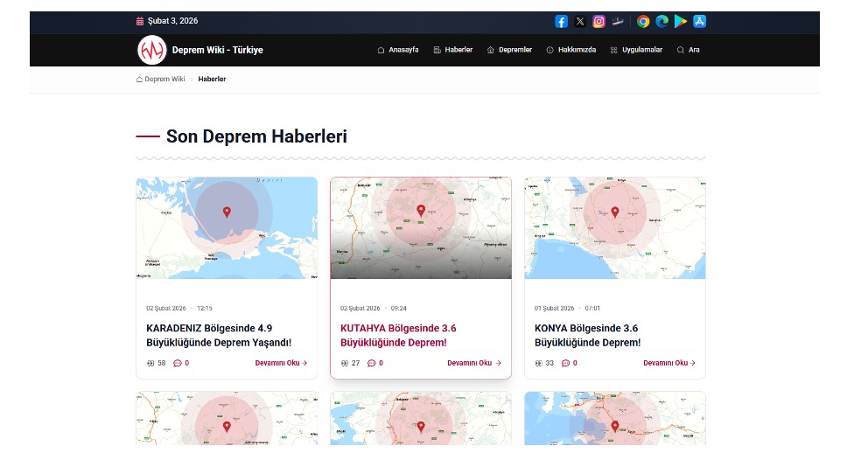Click the Apple App Store icon
The image size is (868, 467).
pyautogui.click(x=699, y=22)
